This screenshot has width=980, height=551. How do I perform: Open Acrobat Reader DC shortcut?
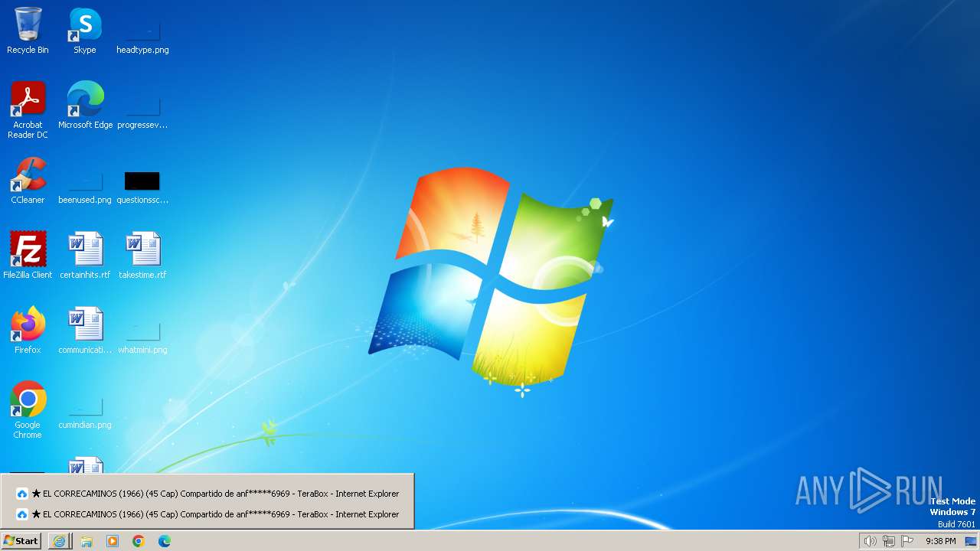[x=28, y=109]
